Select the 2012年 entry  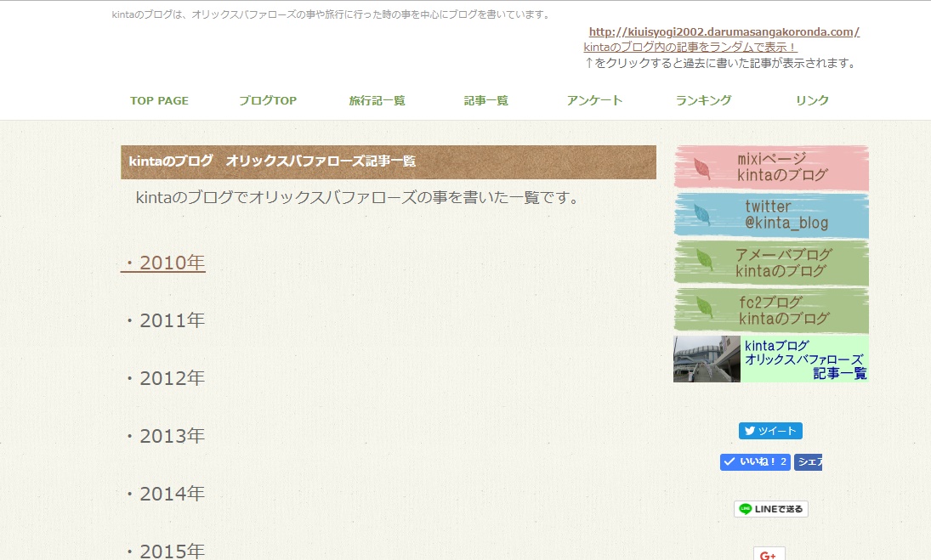click(166, 378)
